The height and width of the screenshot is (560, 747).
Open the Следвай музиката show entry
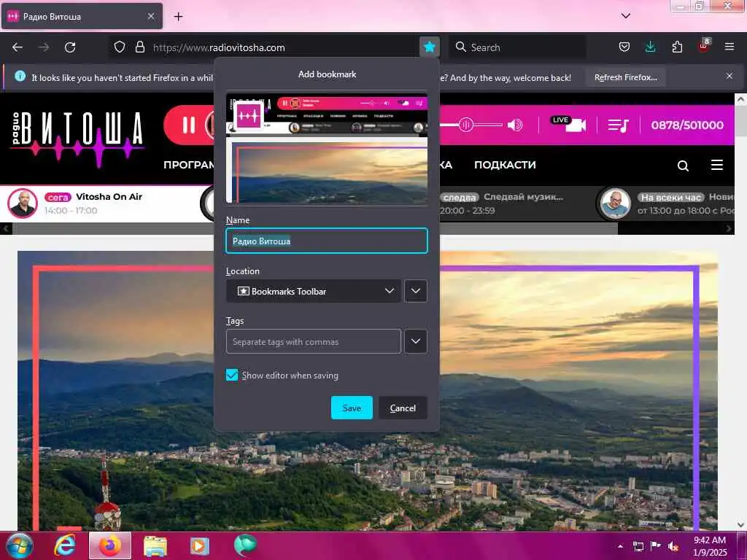pyautogui.click(x=523, y=197)
